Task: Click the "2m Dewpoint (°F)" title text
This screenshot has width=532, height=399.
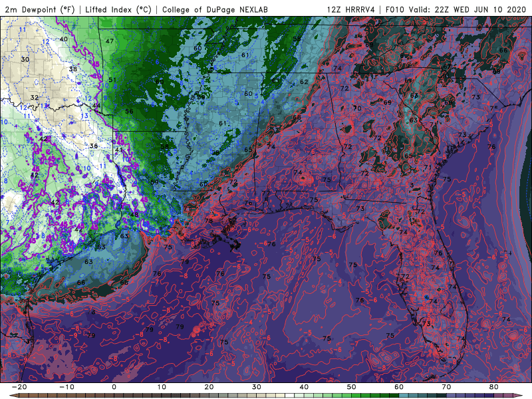Action: 39,9
